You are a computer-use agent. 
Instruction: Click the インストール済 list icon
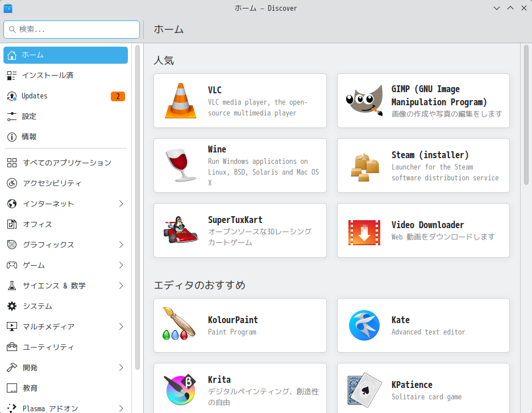pos(12,76)
